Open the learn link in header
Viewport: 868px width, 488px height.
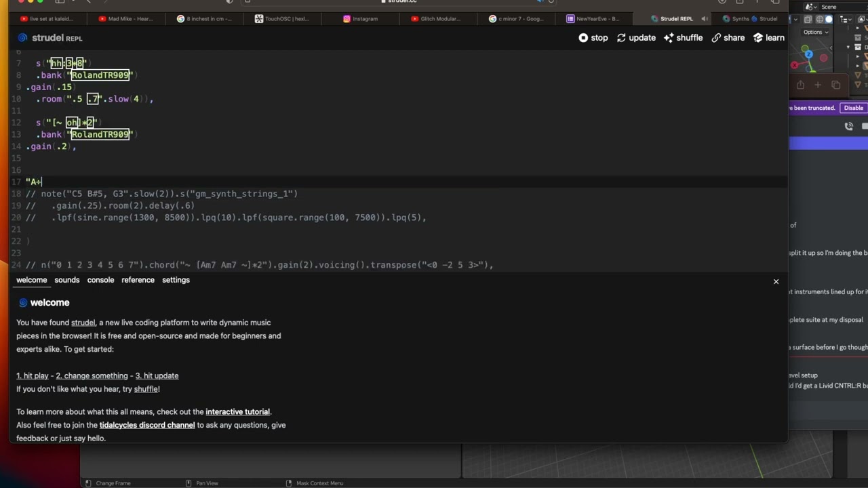tap(769, 38)
